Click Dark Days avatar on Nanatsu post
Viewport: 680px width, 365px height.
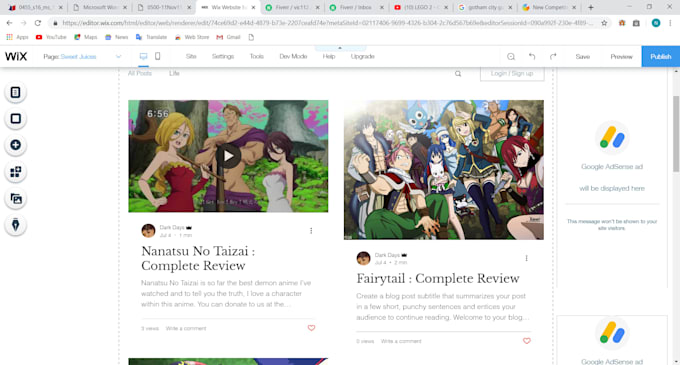click(148, 231)
